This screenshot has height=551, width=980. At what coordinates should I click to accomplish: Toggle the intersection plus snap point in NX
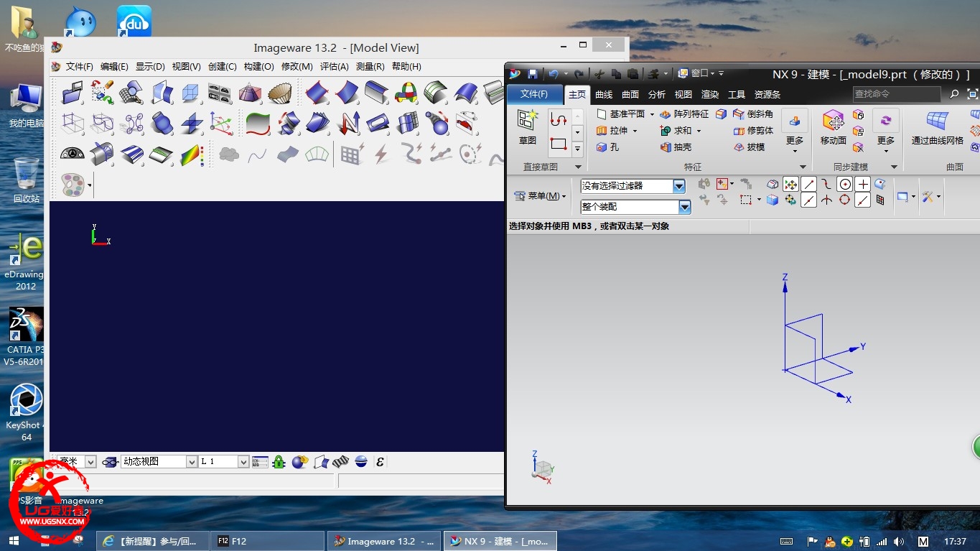point(862,185)
